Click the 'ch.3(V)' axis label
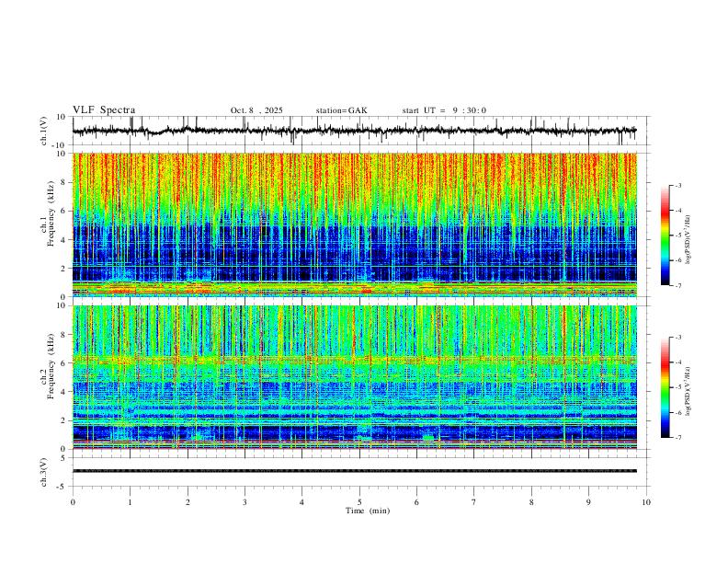This screenshot has width=728, height=563. [x=44, y=472]
